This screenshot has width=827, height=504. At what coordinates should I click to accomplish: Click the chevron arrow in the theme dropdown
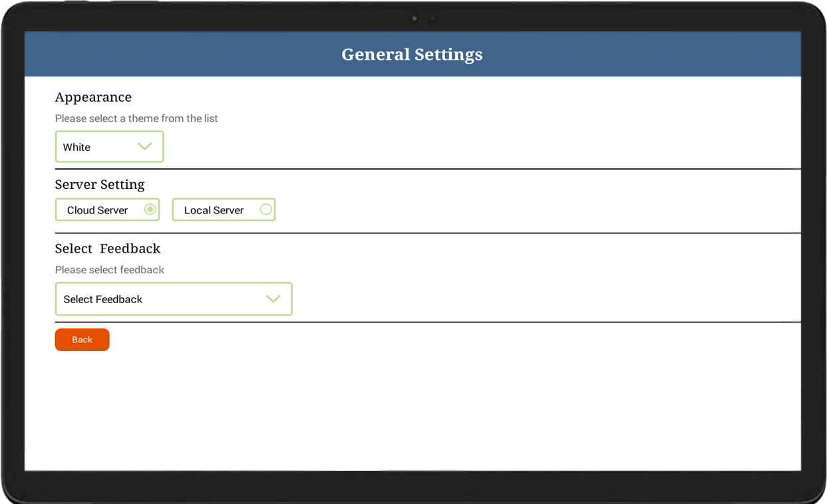[144, 147]
